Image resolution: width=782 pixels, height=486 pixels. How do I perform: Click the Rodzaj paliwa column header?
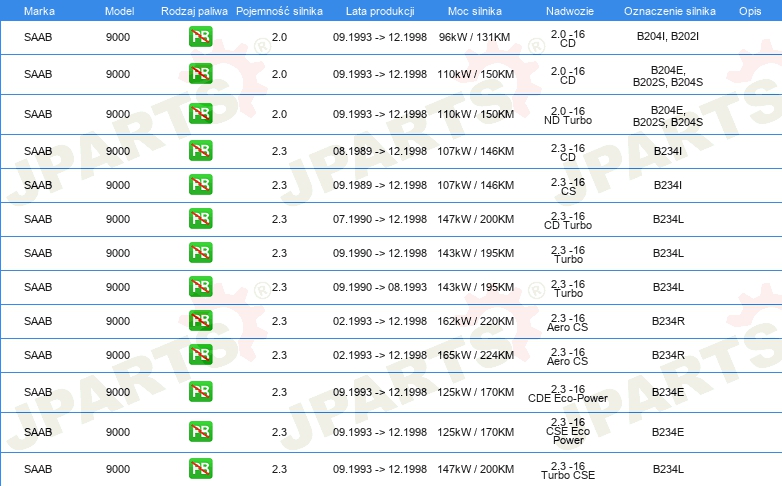pos(194,11)
